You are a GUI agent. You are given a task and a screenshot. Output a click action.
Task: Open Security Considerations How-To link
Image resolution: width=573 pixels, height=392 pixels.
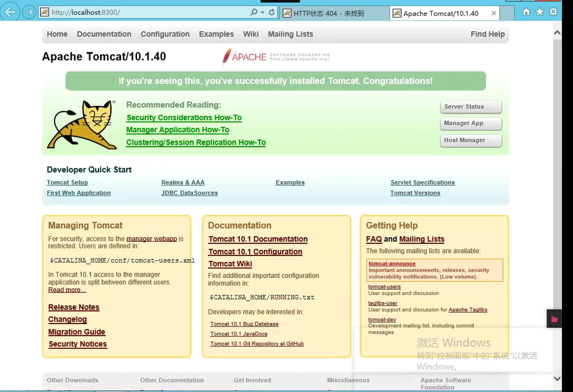point(184,118)
